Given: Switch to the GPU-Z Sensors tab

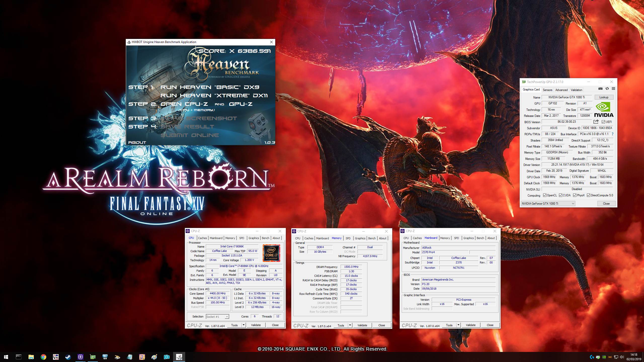Looking at the screenshot, I should (547, 90).
